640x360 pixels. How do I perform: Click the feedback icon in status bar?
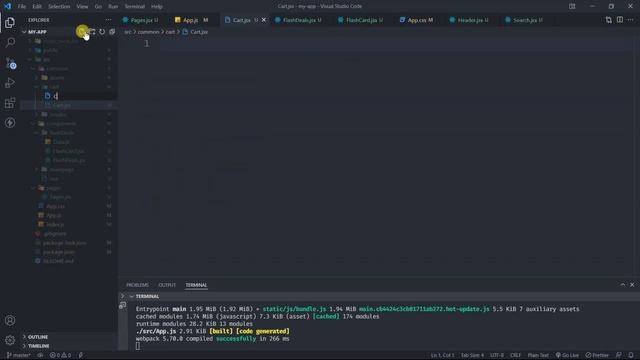(619, 355)
